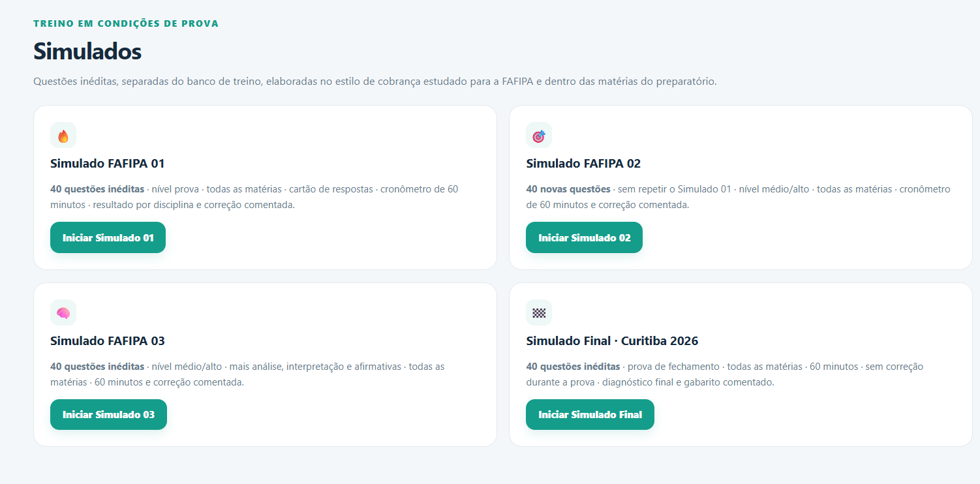Select the Simulado FAFIPA 01 card title

(108, 164)
